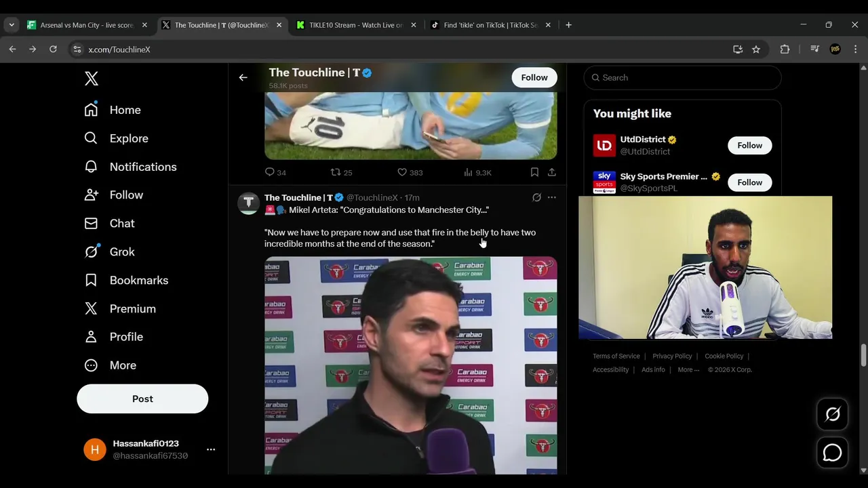This screenshot has height=488, width=868.
Task: Like the post with 383 likes
Action: (x=410, y=172)
